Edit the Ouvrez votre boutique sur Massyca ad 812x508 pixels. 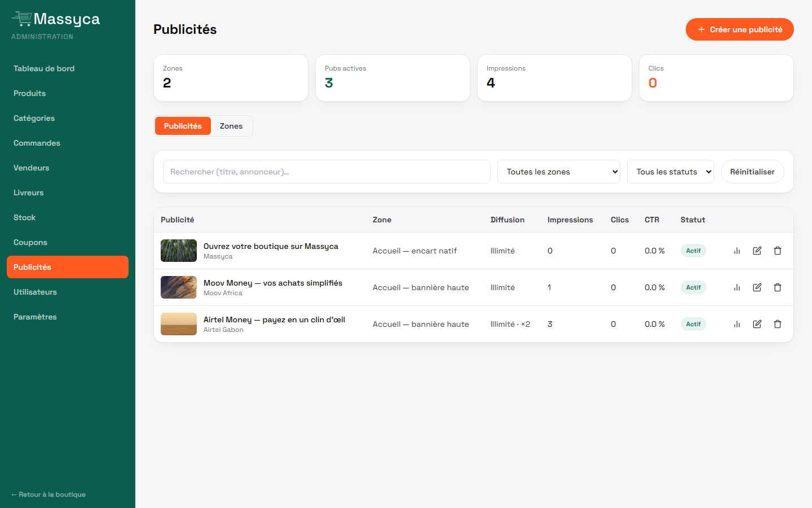coord(757,251)
